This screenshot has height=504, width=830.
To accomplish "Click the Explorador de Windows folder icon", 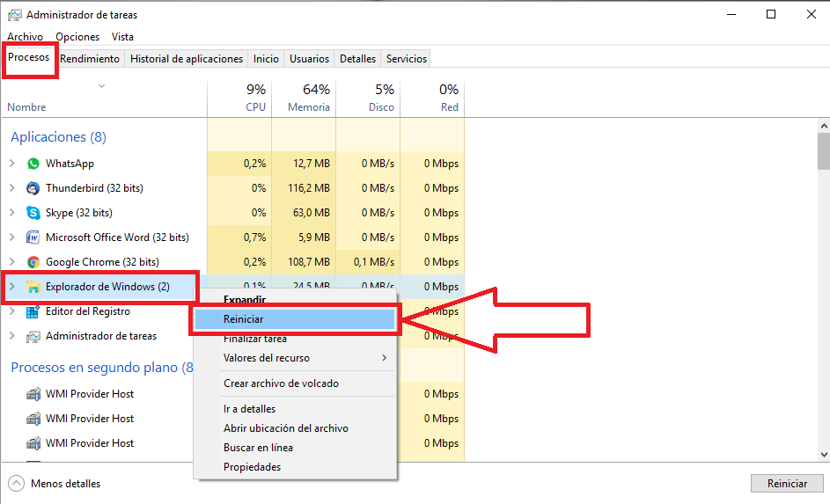I will (33, 287).
